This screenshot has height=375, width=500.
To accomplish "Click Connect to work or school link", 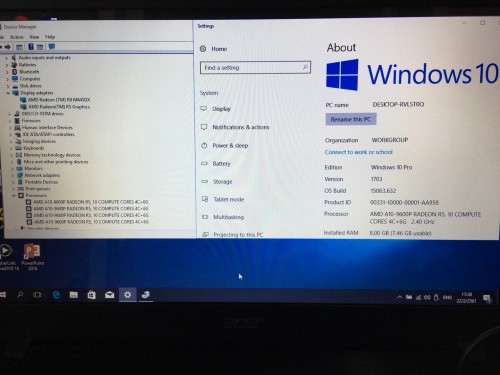I will point(359,152).
